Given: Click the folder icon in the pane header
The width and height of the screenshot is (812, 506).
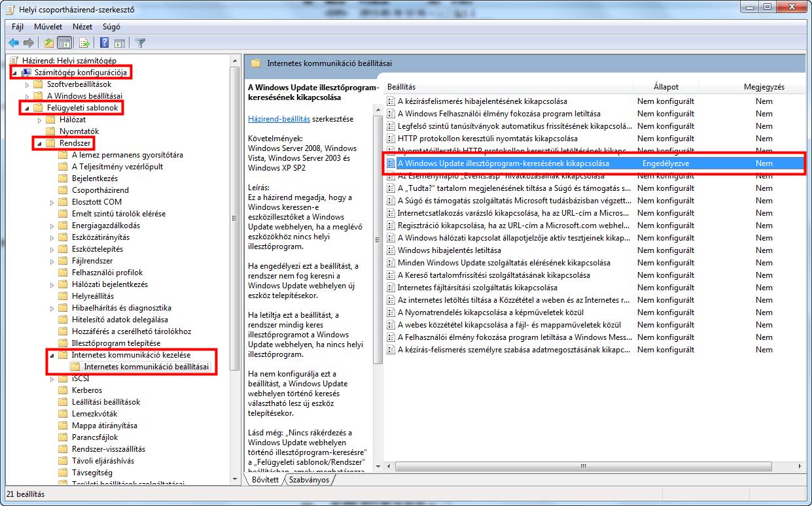Looking at the screenshot, I should (256, 63).
